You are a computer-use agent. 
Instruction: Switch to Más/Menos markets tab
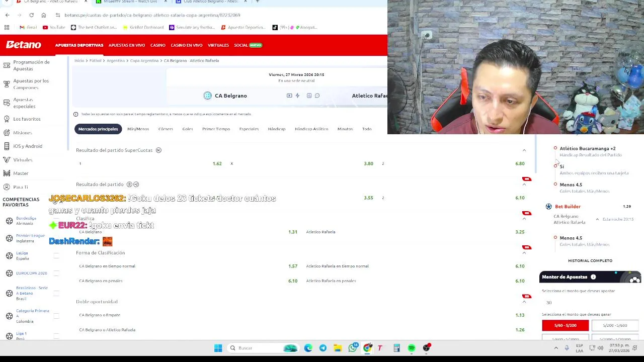[138, 129]
